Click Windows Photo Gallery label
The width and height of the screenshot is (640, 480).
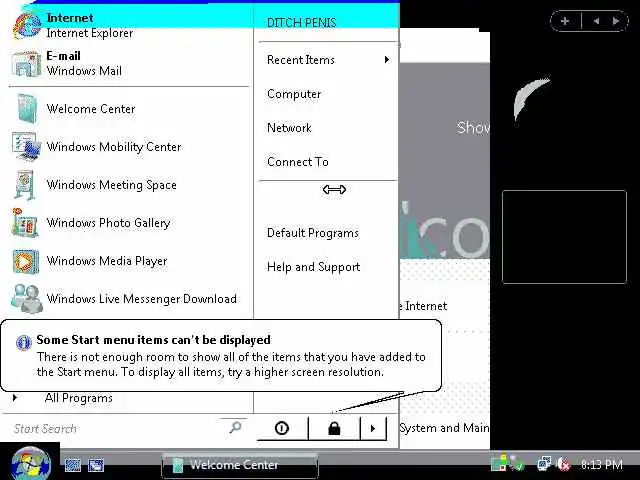(x=109, y=223)
